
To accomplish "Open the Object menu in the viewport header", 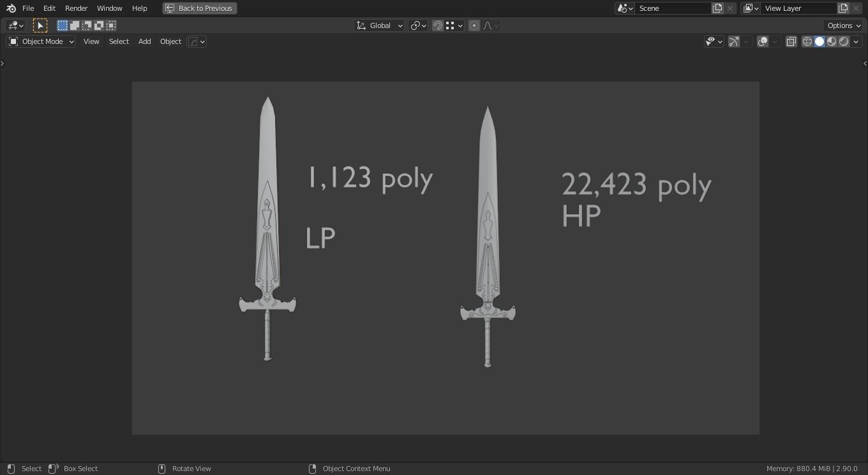I will point(170,41).
